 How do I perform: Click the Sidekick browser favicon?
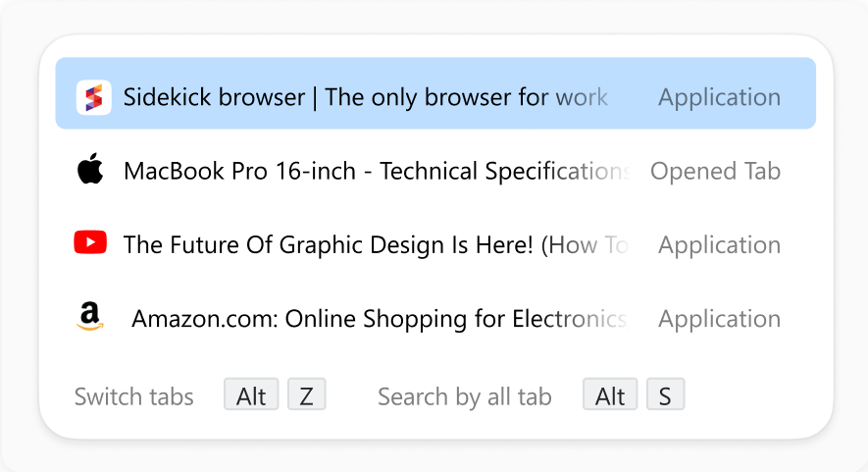(93, 97)
